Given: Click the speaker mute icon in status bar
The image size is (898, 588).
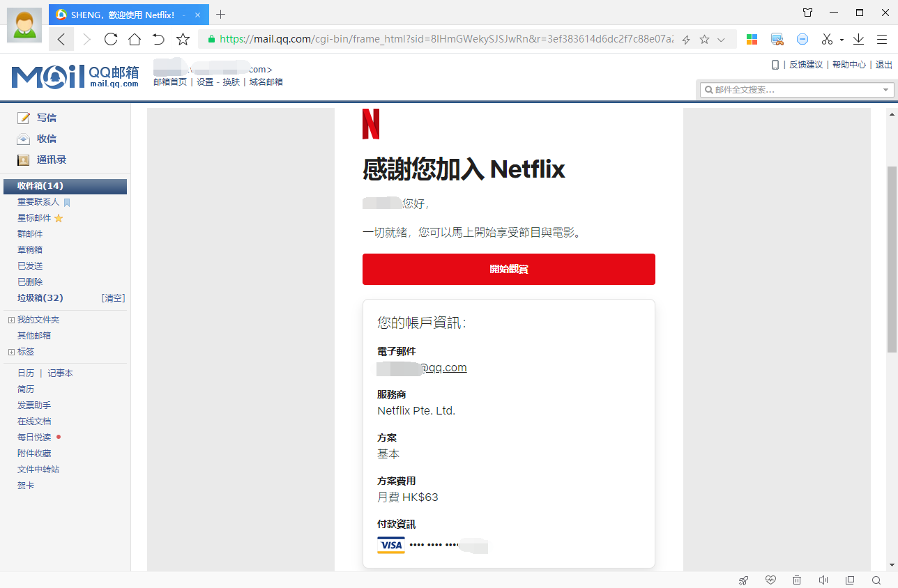Looking at the screenshot, I should [x=823, y=580].
